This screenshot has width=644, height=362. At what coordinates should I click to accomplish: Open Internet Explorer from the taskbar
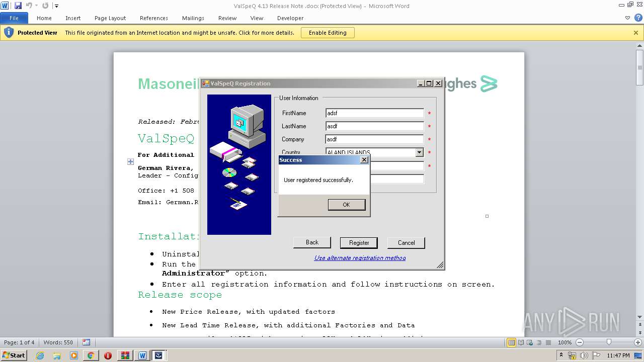pos(40,355)
